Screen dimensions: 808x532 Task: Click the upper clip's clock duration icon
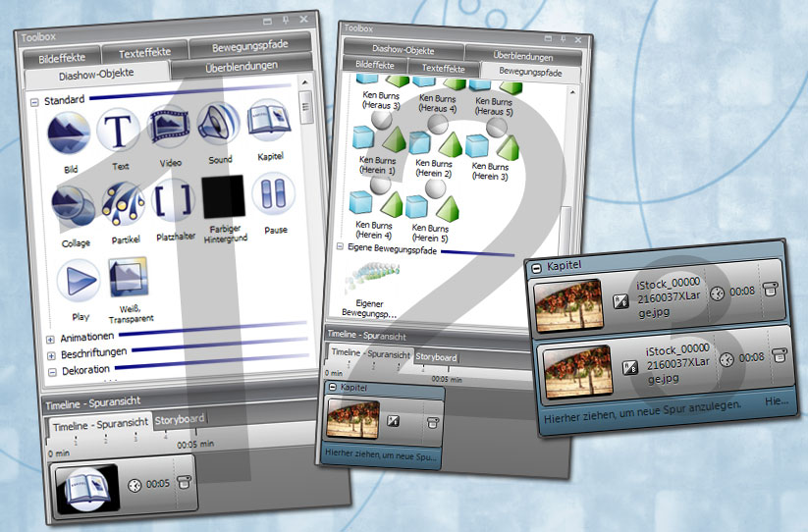[x=717, y=293]
